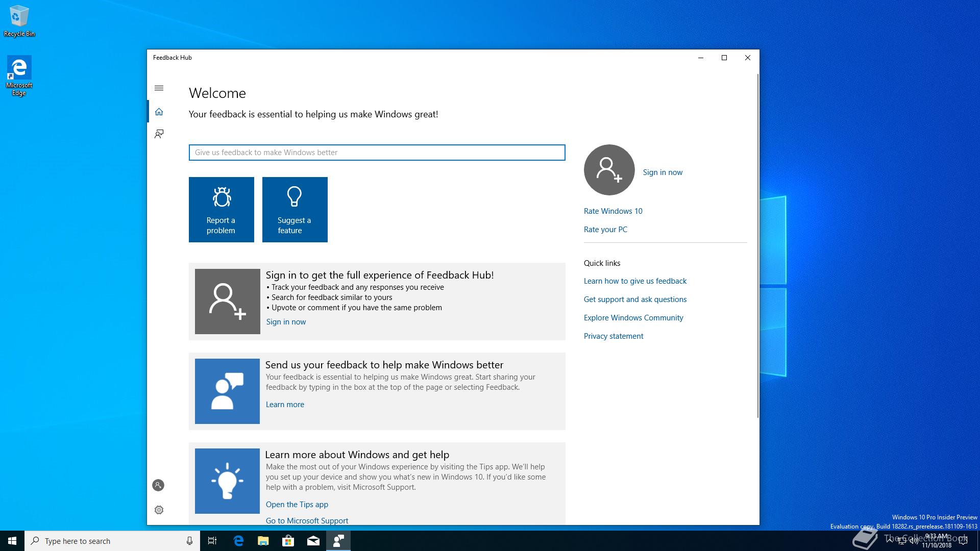Click the large gray sign-in avatar circle
Screen dimensions: 980x551
pos(609,170)
